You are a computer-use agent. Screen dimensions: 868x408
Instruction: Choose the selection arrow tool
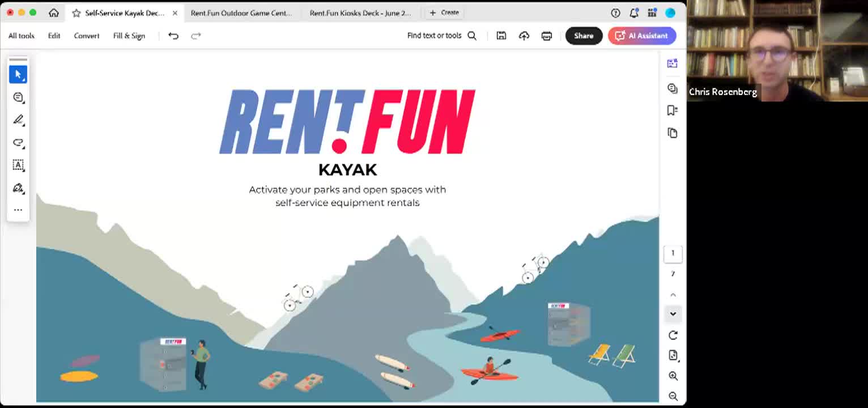(x=18, y=74)
